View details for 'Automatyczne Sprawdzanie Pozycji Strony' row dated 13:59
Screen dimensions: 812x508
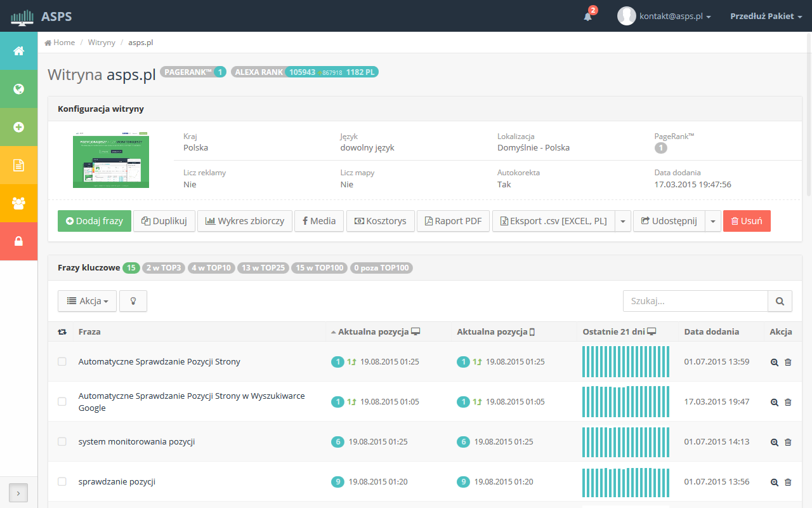pos(774,362)
